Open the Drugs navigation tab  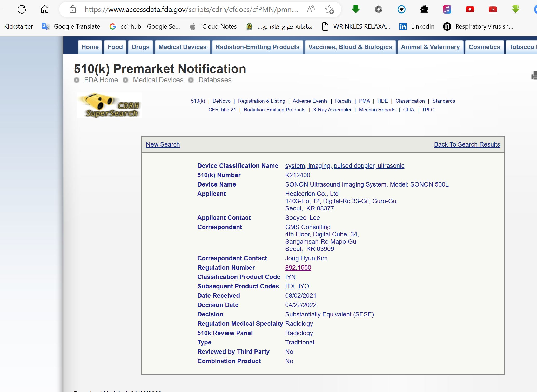140,47
